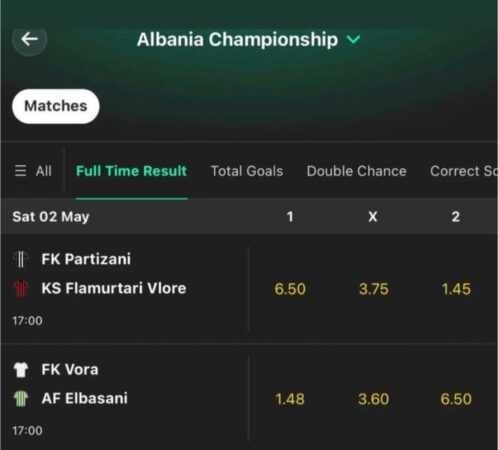Viewport: 498px width, 450px height.
Task: Open the Albania Championship league selector title
Action: pos(237,40)
